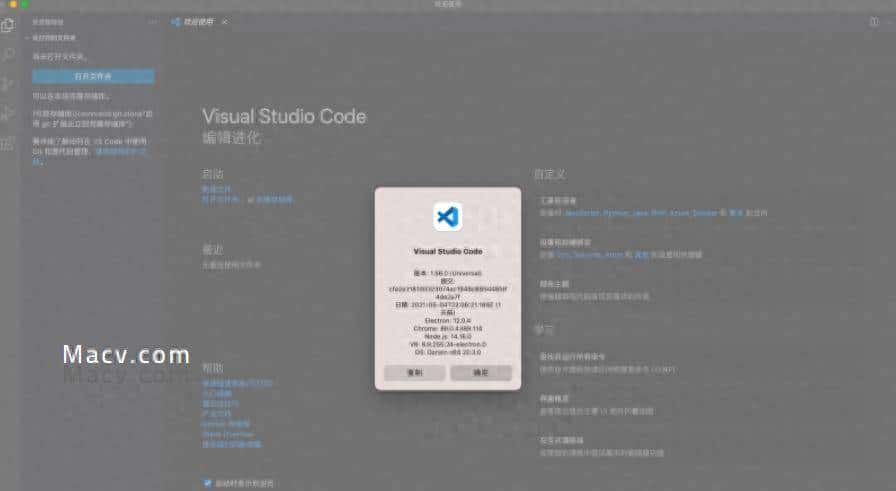896x491 pixels.
Task: Open the 界面概览 learn item
Action: tap(554, 398)
